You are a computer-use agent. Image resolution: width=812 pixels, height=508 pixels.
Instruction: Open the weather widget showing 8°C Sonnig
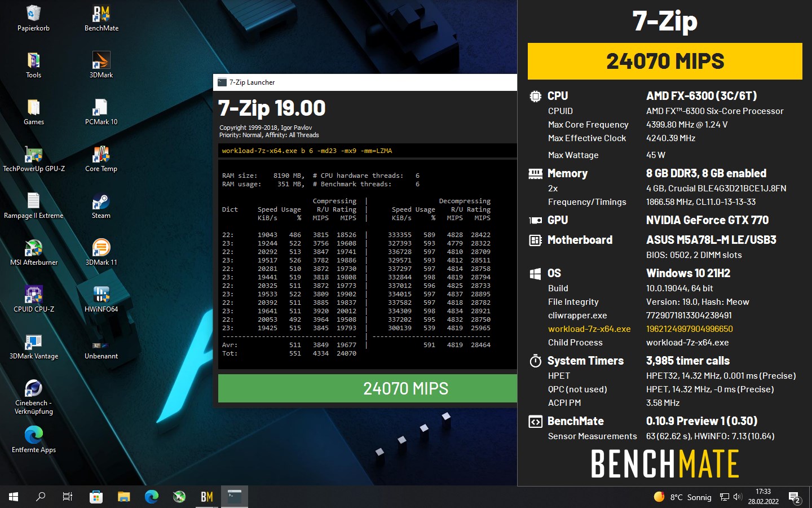(682, 497)
